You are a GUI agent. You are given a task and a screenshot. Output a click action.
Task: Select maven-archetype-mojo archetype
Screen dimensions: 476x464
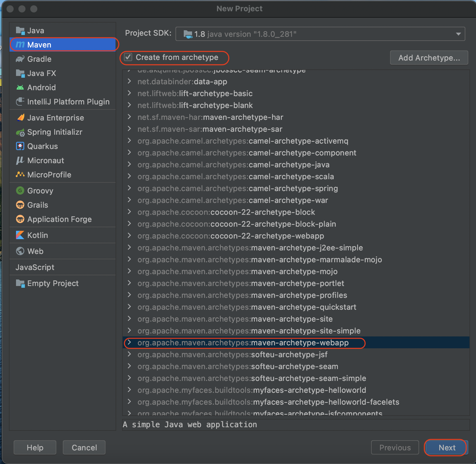click(x=296, y=271)
